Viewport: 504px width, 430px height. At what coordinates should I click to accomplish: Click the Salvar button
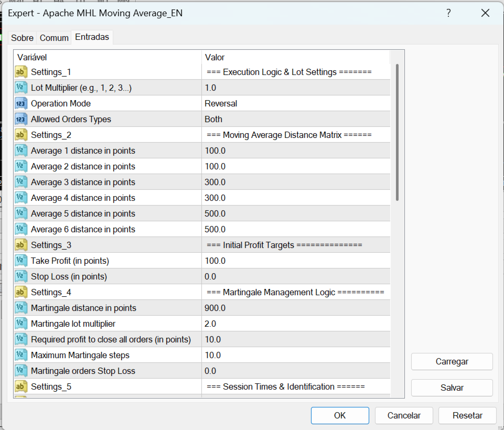tap(452, 388)
